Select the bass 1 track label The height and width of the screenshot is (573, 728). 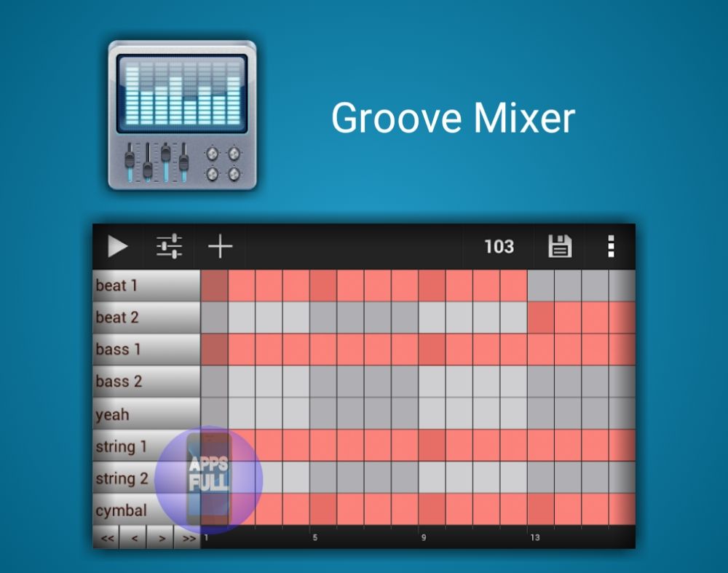[x=147, y=349]
